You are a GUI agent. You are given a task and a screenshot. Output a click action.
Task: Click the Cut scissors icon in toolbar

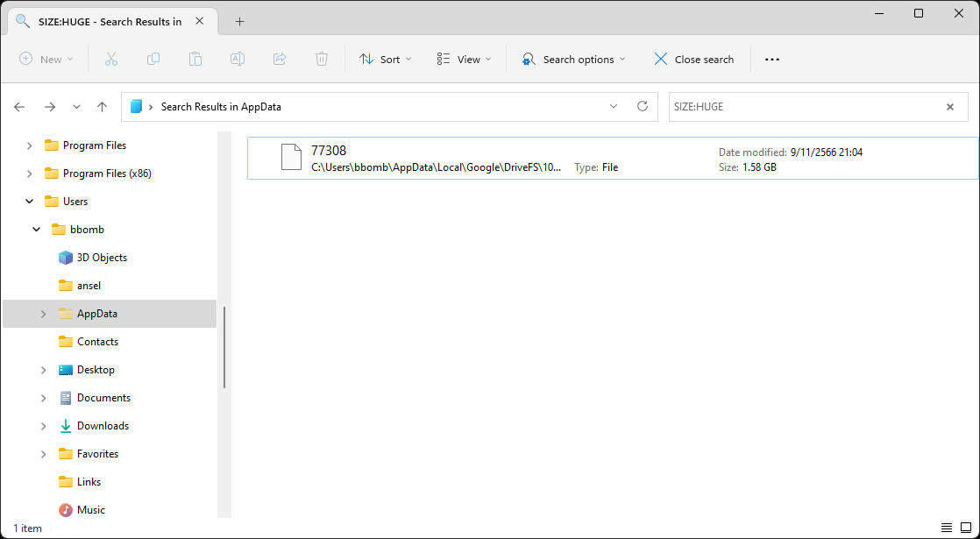[x=111, y=59]
